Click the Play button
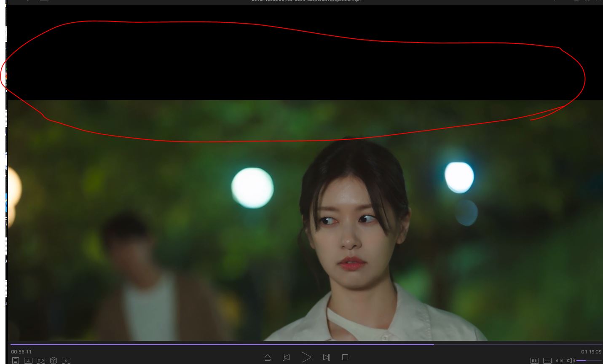 (x=306, y=357)
